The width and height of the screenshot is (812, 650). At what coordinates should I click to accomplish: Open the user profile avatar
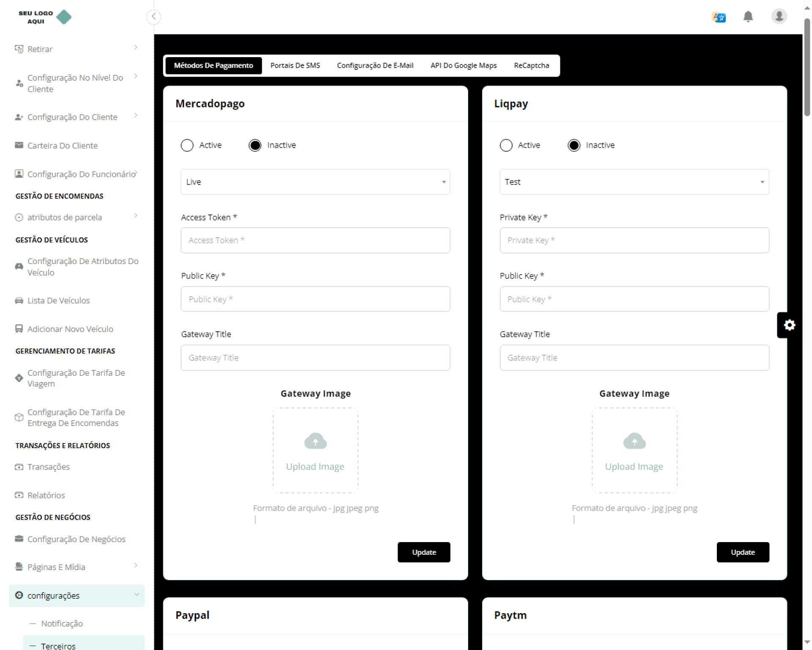pyautogui.click(x=779, y=17)
